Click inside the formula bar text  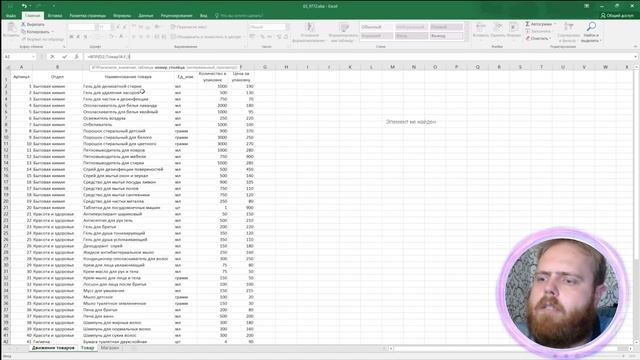point(108,57)
